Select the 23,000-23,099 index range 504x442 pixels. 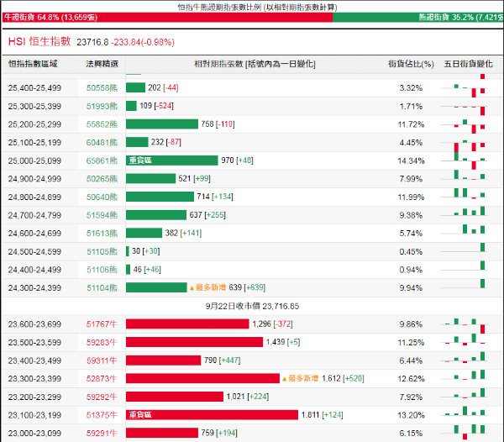click(x=34, y=434)
